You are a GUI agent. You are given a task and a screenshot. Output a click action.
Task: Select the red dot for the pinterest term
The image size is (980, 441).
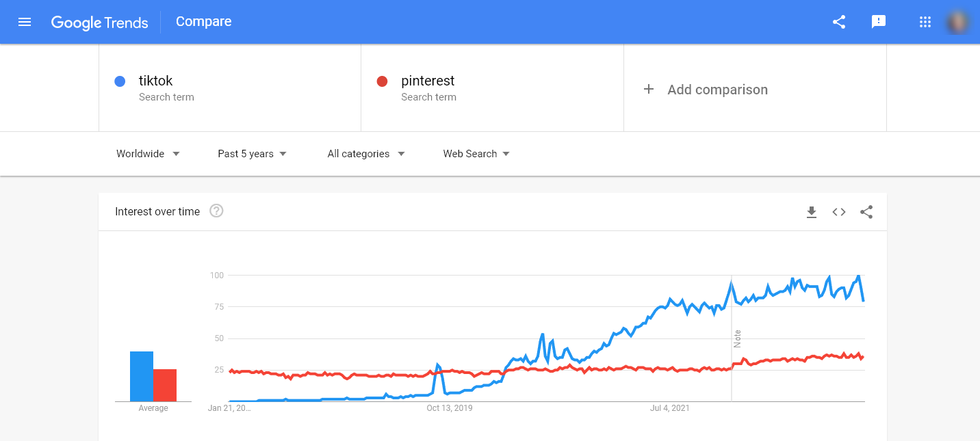point(383,81)
